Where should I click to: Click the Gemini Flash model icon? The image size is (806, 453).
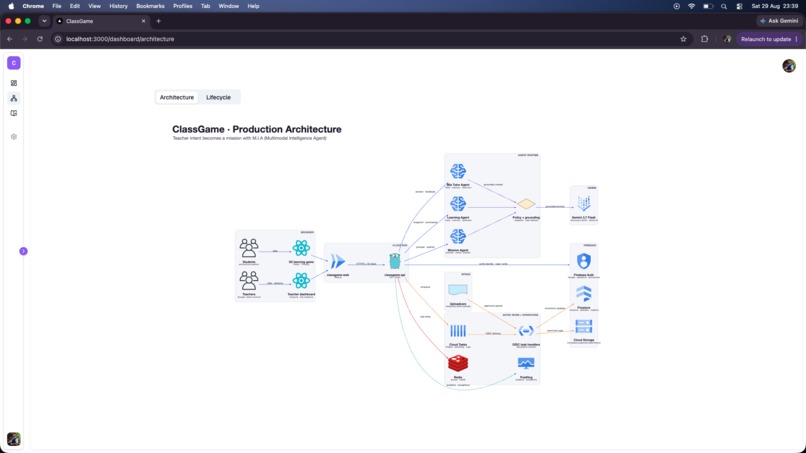click(583, 203)
